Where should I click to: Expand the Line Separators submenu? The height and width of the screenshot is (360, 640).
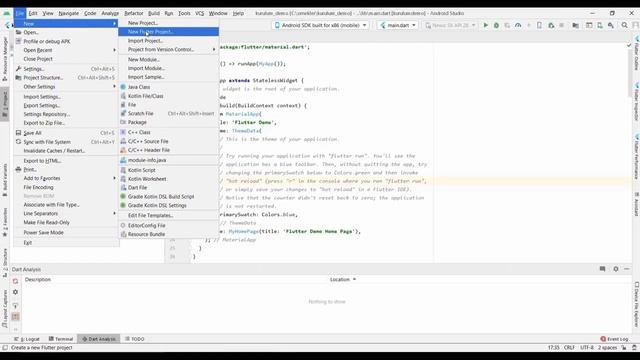coord(66,213)
